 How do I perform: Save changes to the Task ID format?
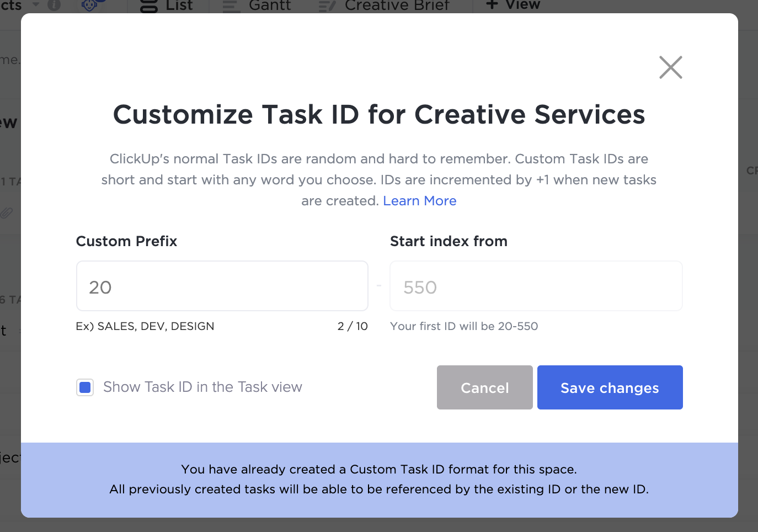(x=610, y=387)
